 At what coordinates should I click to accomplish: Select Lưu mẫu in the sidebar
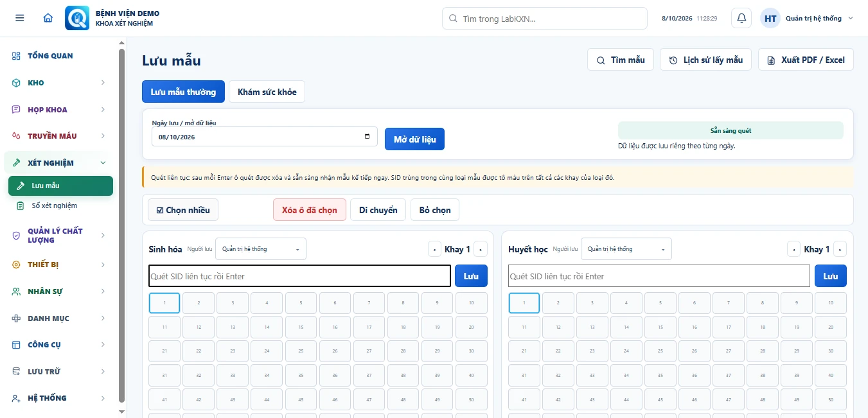[x=60, y=186]
